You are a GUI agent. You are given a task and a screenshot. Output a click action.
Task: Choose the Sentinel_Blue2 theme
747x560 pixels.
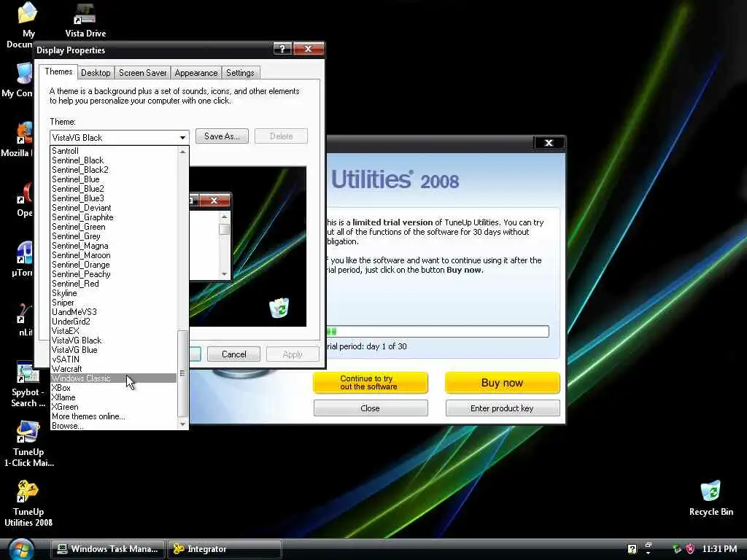(x=113, y=189)
